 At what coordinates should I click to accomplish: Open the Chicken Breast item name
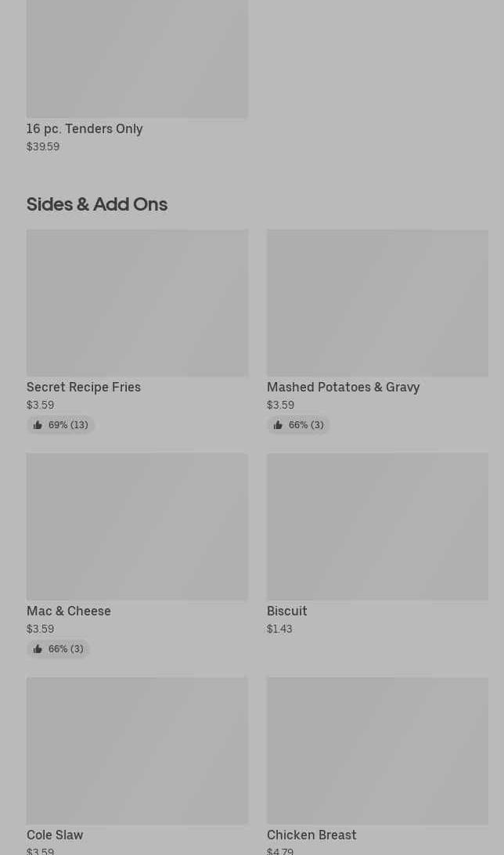tap(311, 835)
